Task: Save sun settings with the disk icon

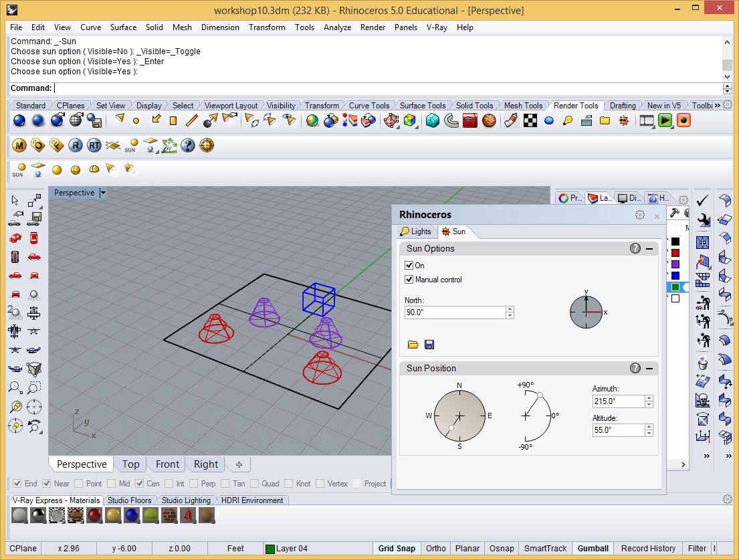Action: click(429, 345)
